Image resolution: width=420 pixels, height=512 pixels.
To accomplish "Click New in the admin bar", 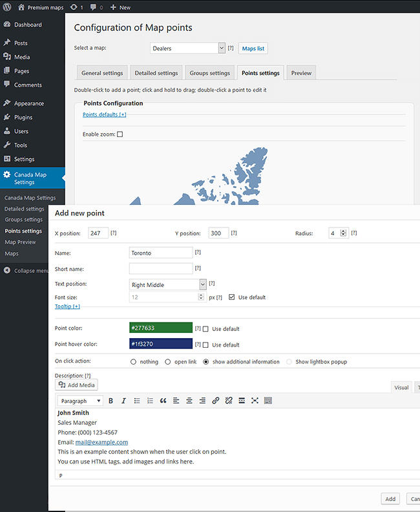I will point(120,7).
